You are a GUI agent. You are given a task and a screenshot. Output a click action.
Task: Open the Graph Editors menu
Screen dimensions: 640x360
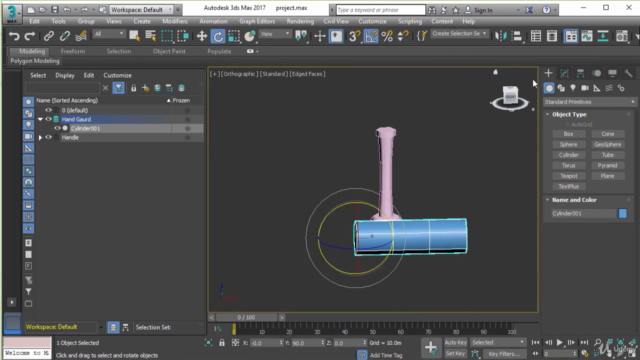point(257,21)
